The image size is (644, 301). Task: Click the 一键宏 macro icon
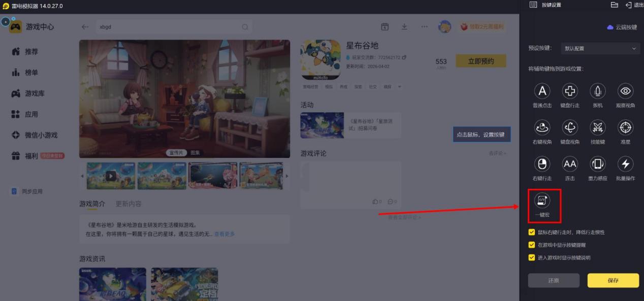click(x=542, y=201)
